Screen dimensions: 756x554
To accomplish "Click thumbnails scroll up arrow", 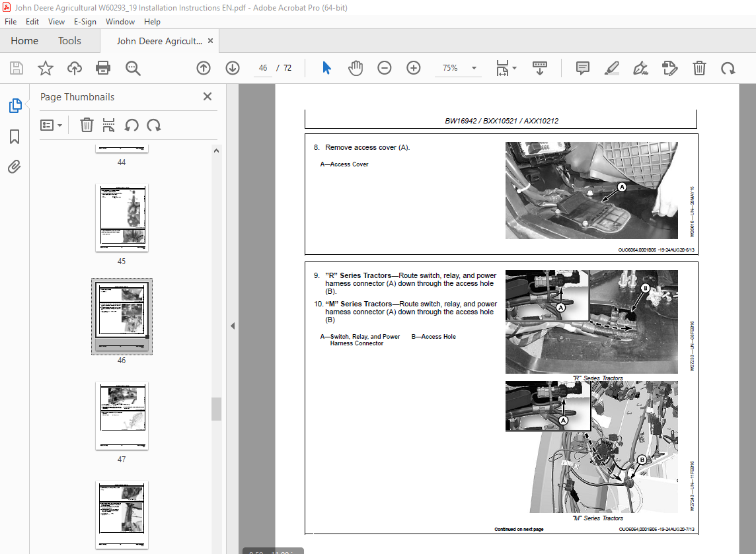I will point(217,151).
